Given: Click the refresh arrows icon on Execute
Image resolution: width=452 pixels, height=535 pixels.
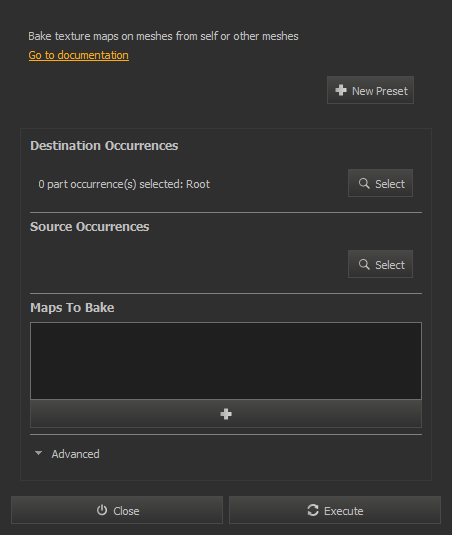Looking at the screenshot, I should pos(313,510).
